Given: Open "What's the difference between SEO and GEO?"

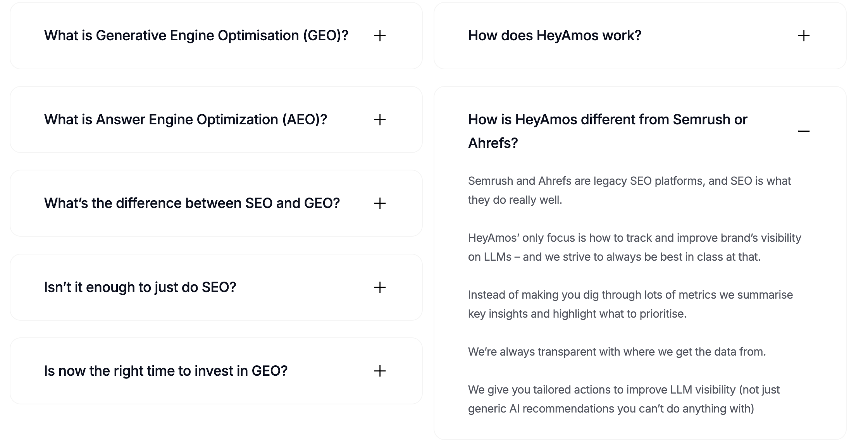Looking at the screenshot, I should [192, 203].
